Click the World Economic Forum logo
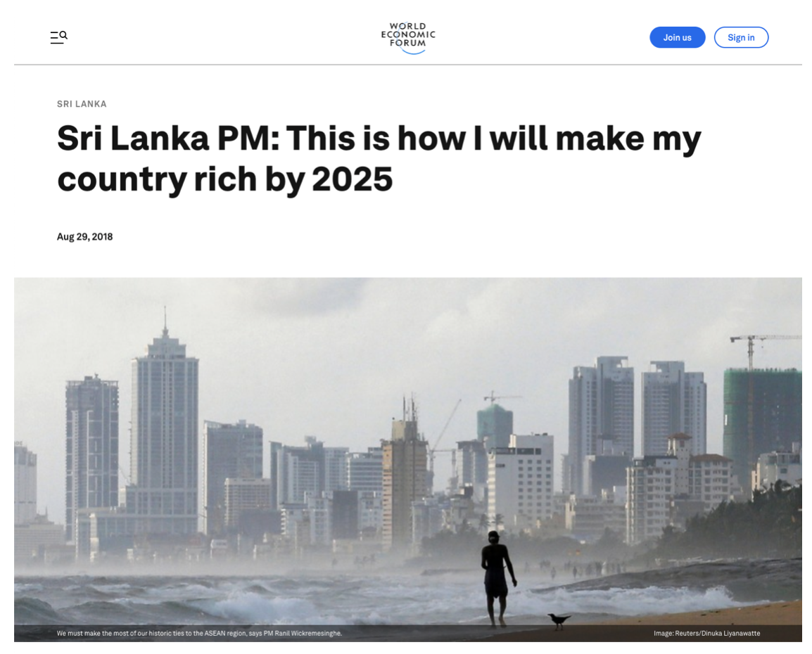The width and height of the screenshot is (812, 654). [408, 38]
